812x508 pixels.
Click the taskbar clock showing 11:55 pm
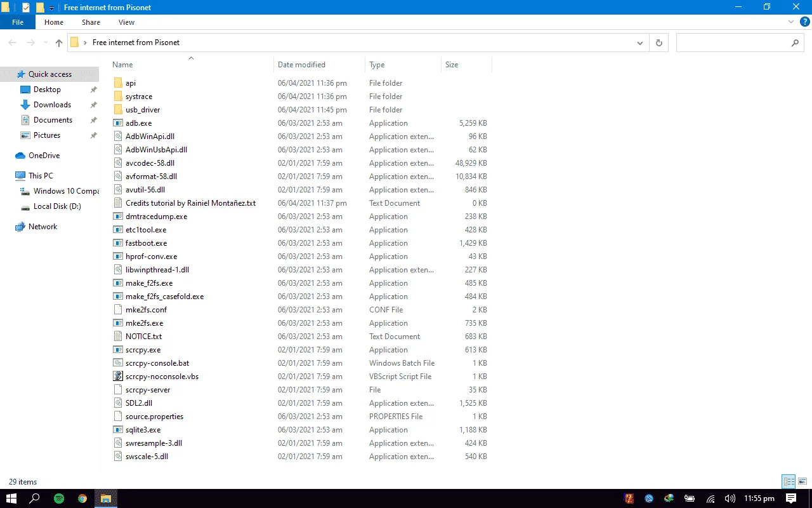[759, 498]
